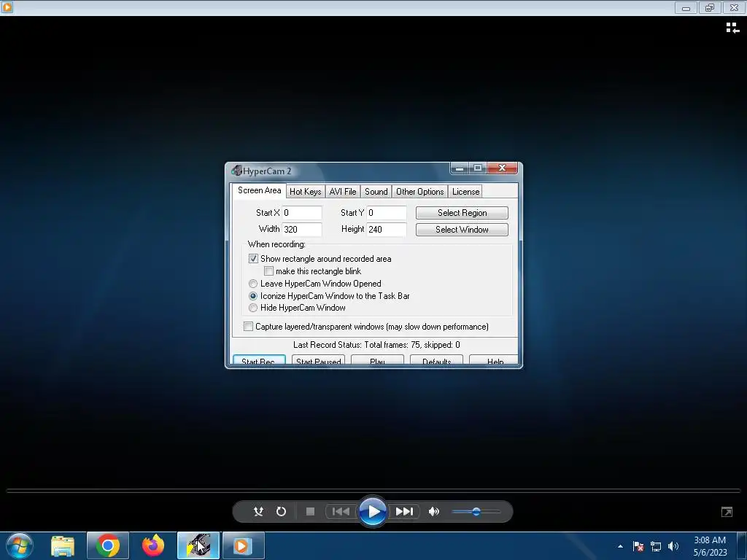Click the Start X input field
Viewport: 747px width, 560px height.
coord(302,213)
